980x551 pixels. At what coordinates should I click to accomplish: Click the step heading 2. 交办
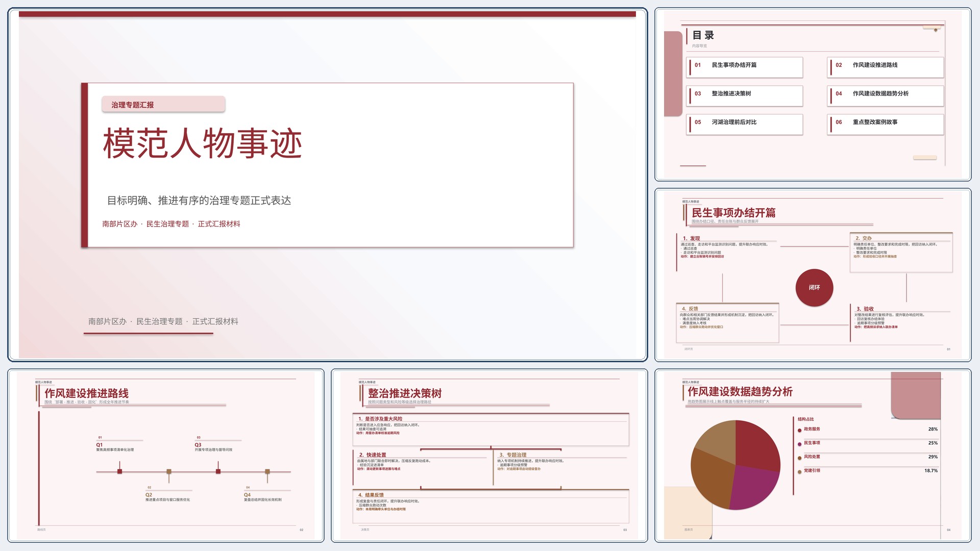click(864, 238)
